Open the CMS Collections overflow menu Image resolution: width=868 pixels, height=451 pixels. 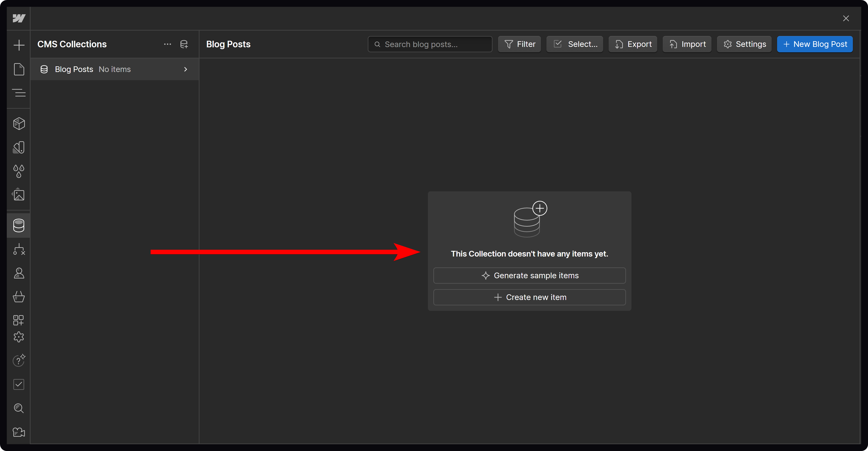167,44
